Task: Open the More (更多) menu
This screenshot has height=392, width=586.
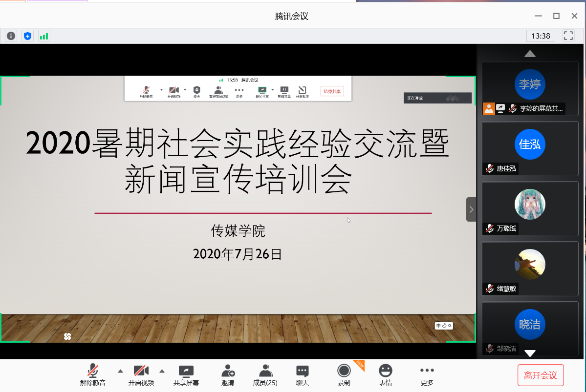Action: (x=427, y=375)
